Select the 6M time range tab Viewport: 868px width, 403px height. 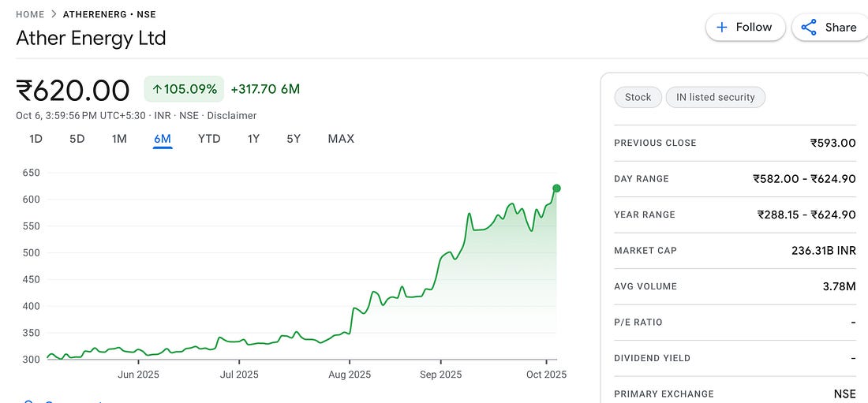163,139
